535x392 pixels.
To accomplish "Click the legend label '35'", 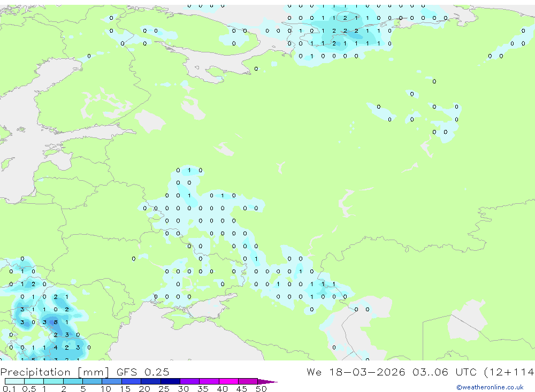I will point(203,389).
